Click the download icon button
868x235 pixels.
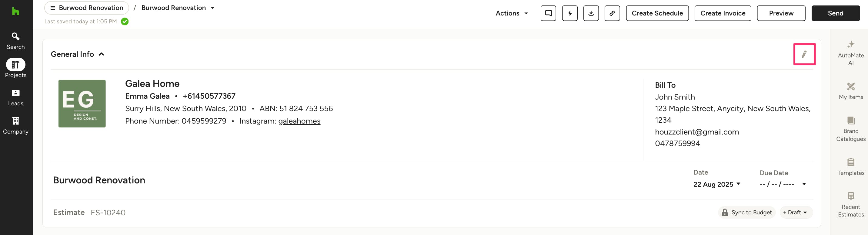tap(591, 13)
